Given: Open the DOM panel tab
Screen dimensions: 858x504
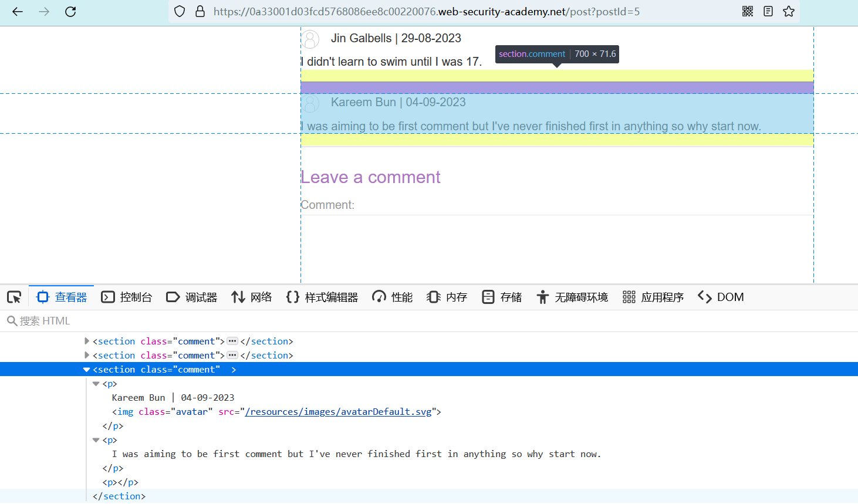Looking at the screenshot, I should coord(721,297).
